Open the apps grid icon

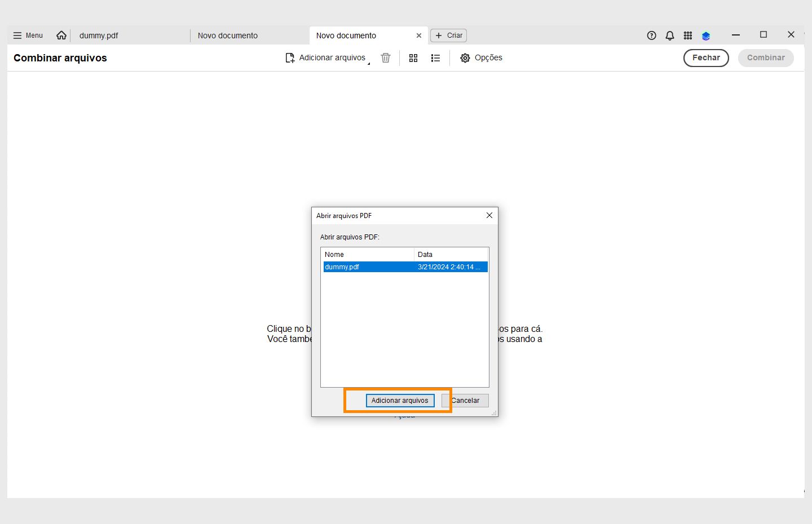[x=688, y=35]
